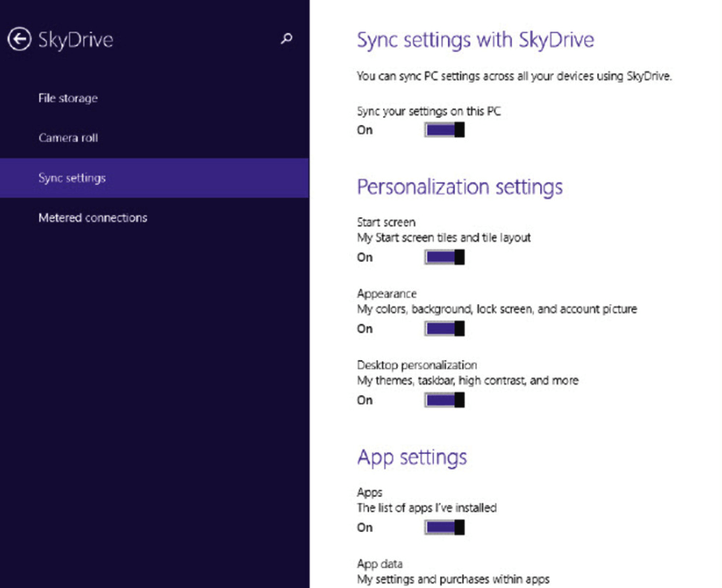This screenshot has height=588, width=722.
Task: Toggle the Appearance sync switch
Action: coord(445,328)
